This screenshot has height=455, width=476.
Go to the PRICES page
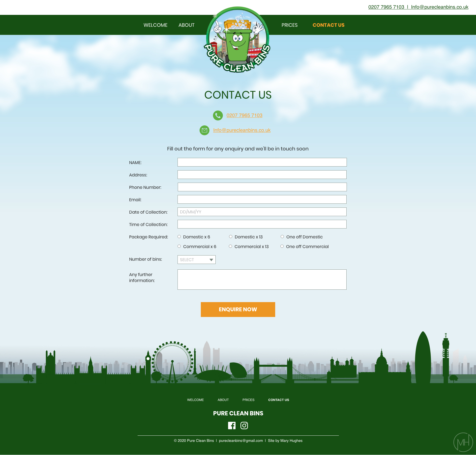[289, 25]
